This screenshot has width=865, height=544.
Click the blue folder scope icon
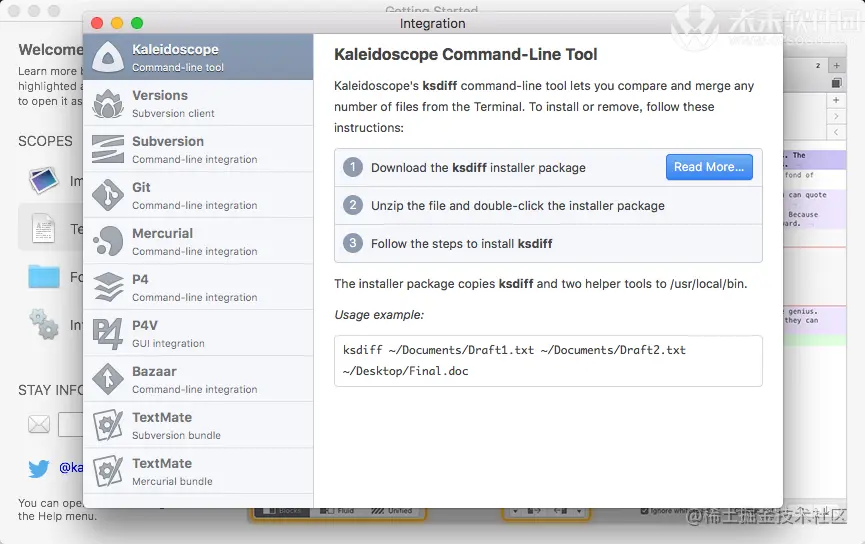point(44,276)
